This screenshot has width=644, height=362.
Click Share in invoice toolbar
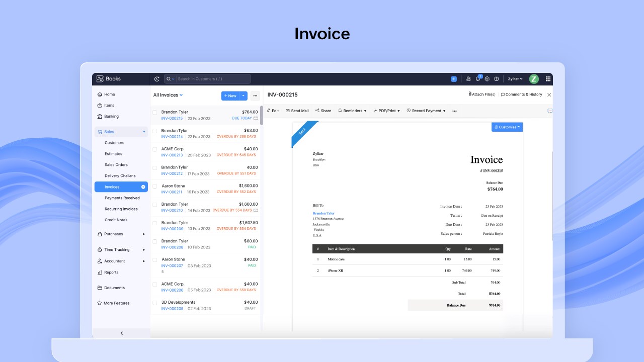click(x=323, y=111)
